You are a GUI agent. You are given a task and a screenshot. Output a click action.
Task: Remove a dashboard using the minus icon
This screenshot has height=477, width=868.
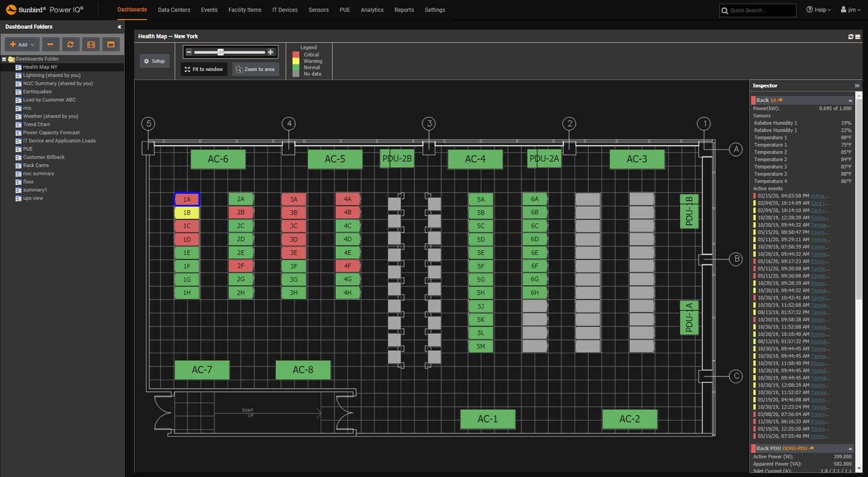click(x=50, y=45)
